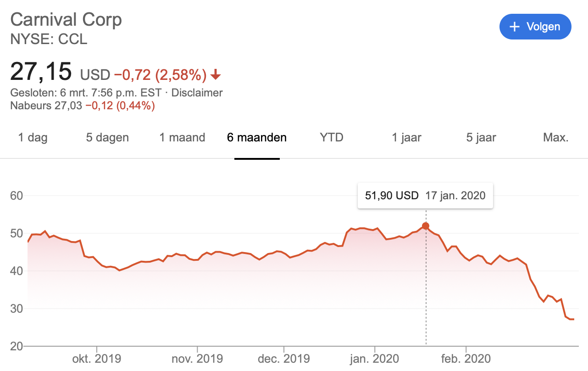Click the 17 jan. 2020 chart data point
588x371 pixels.
pyautogui.click(x=426, y=226)
